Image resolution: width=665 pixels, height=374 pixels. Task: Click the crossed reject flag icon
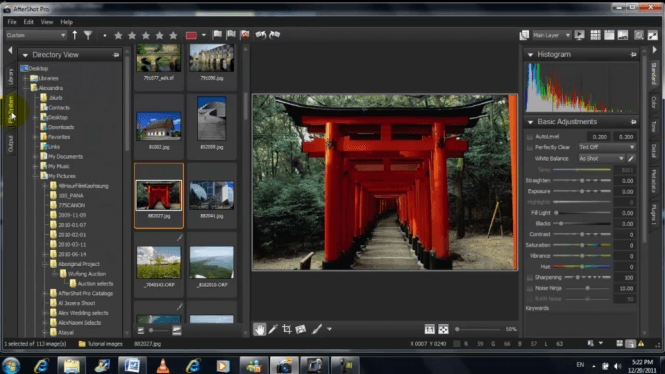pos(245,35)
